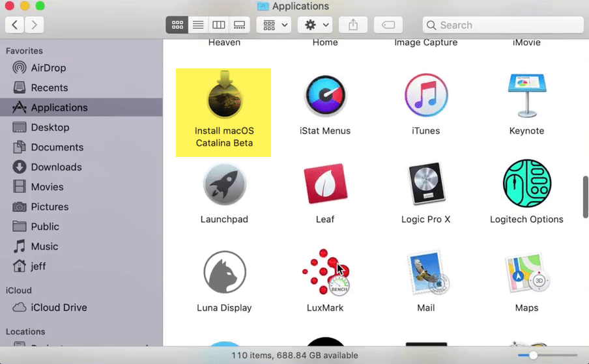589x364 pixels.
Task: Select Music in the sidebar
Action: tap(81, 247)
